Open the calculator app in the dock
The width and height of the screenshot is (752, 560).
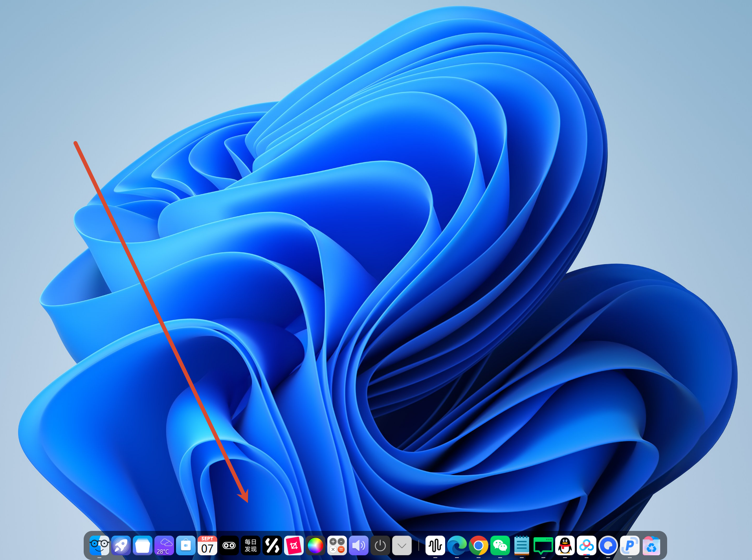tap(337, 545)
